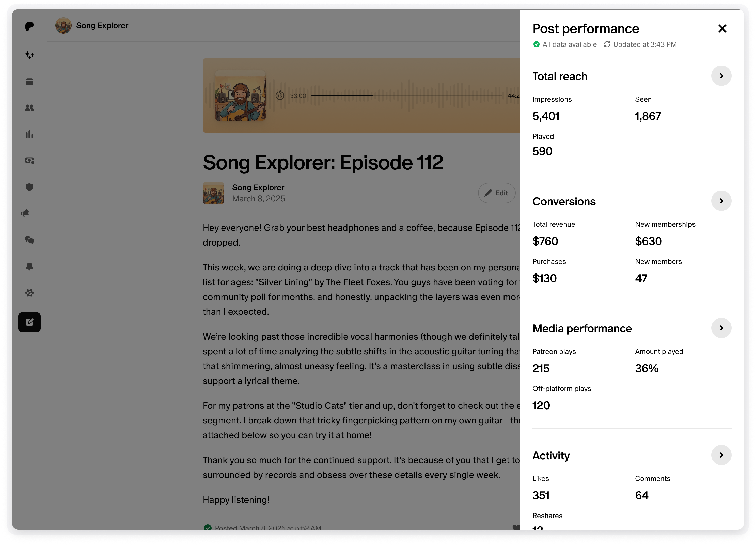
Task: Click the Impressions value 5,401
Action: [546, 116]
